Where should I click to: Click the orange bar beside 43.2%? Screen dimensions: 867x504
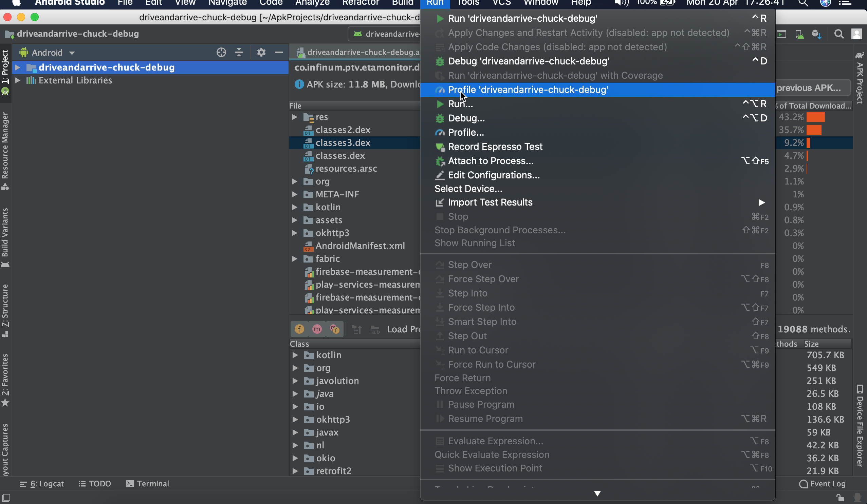[815, 117]
